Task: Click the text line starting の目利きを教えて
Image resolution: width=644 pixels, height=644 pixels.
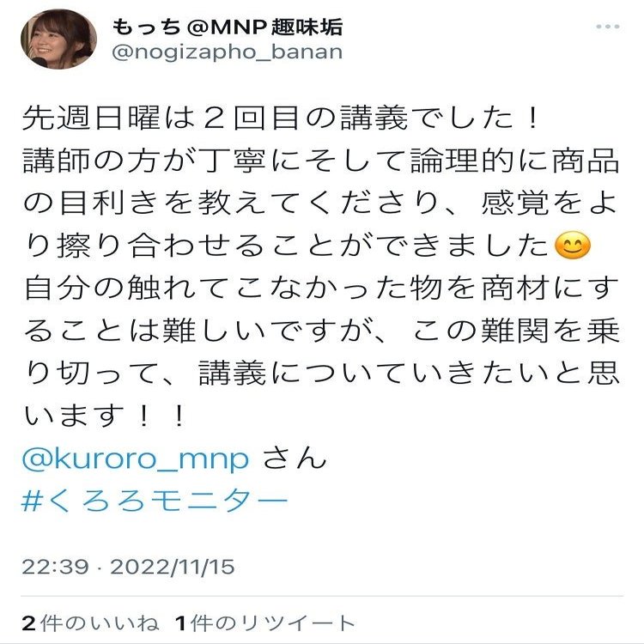Action: 321,204
